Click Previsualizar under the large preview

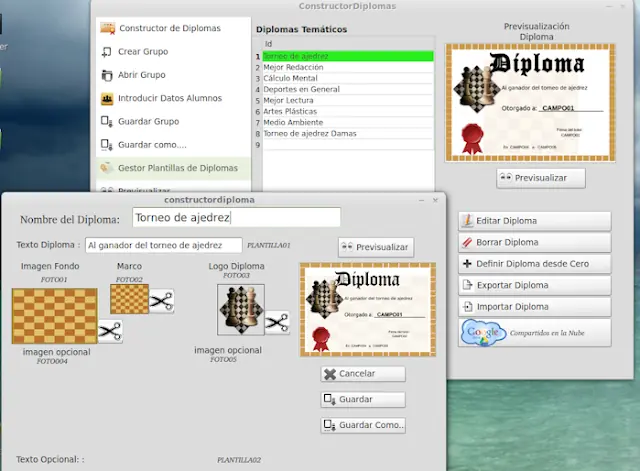click(541, 178)
